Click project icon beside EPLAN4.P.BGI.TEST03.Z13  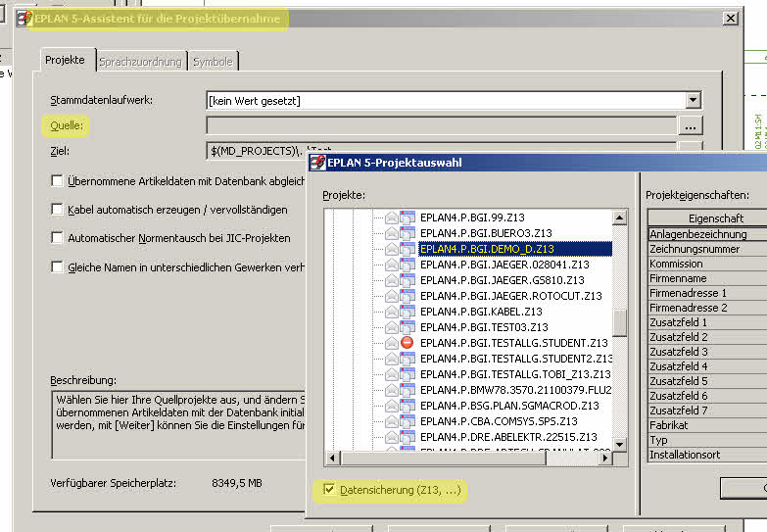tap(407, 327)
